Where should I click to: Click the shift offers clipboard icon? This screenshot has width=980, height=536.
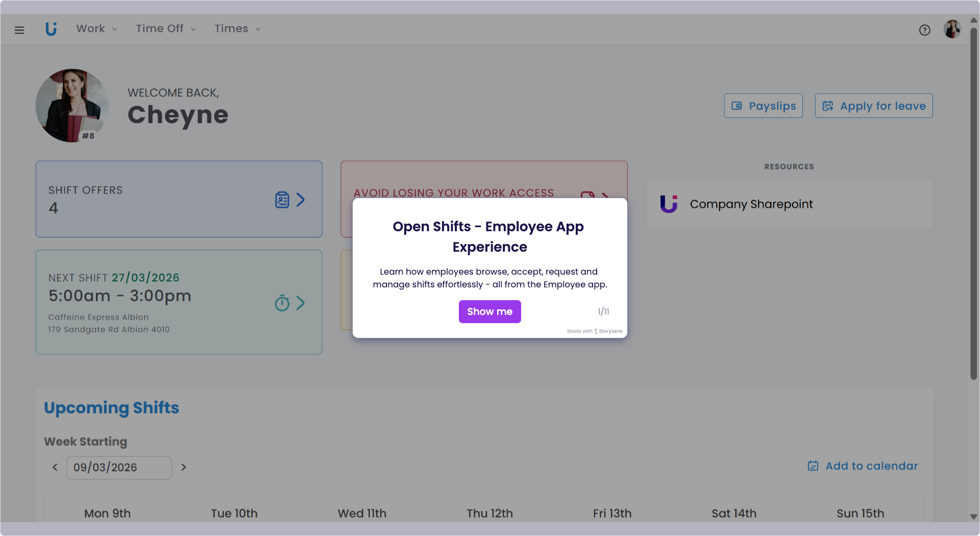click(282, 200)
